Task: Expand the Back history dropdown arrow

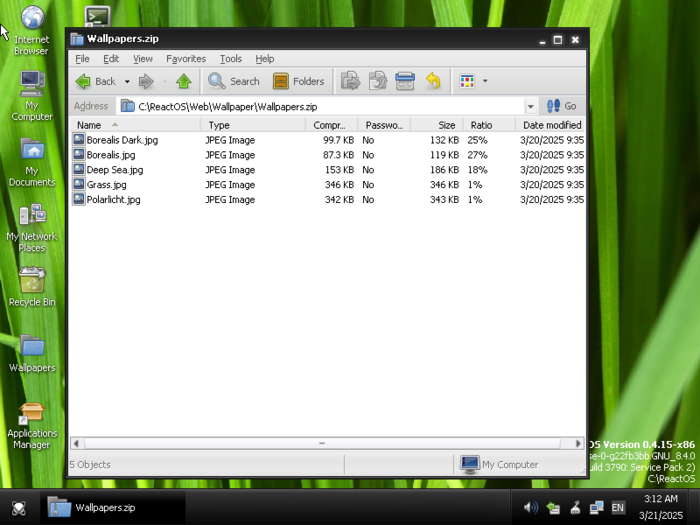Action: coord(127,81)
